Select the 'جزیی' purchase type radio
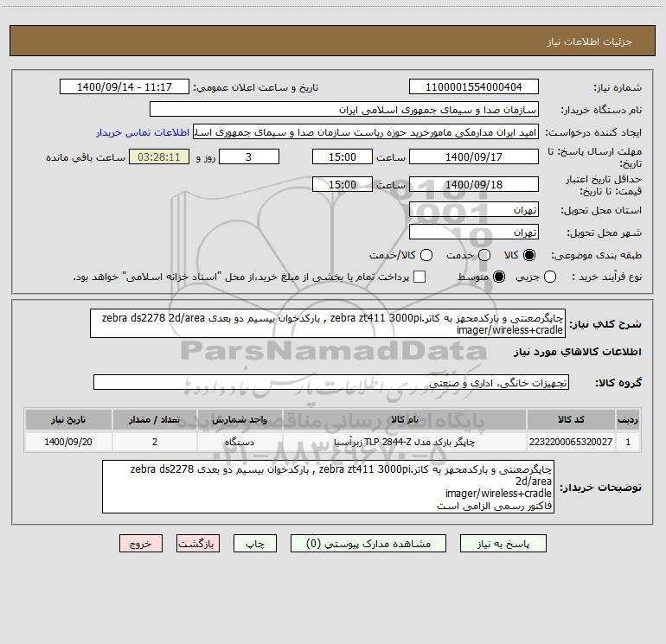 [550, 277]
